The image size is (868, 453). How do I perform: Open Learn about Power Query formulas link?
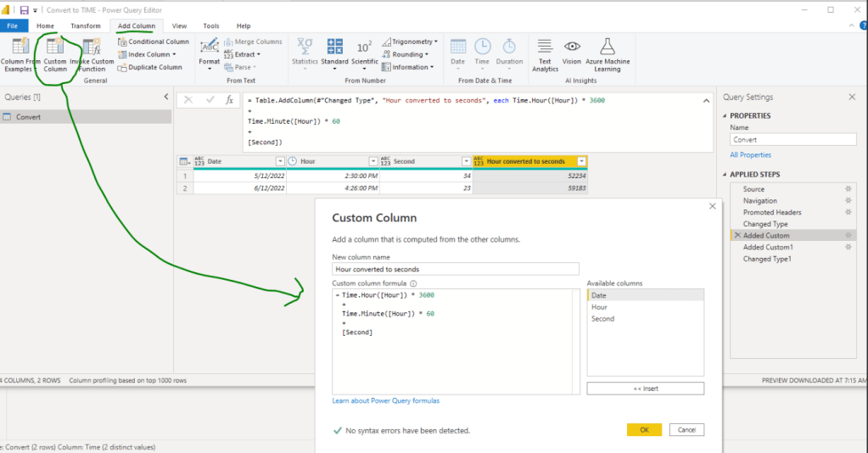click(385, 400)
